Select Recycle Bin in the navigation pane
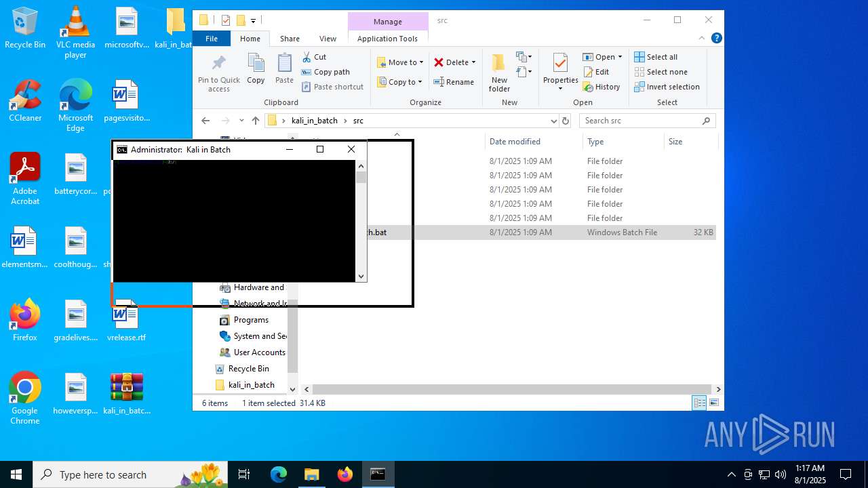Viewport: 868px width, 488px height. 249,369
